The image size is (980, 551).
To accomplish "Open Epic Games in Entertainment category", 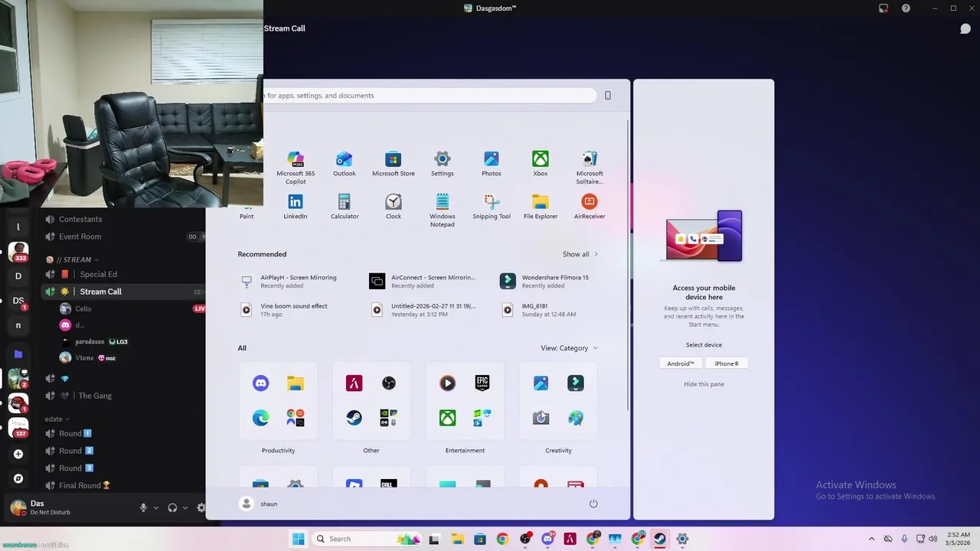I will [482, 383].
